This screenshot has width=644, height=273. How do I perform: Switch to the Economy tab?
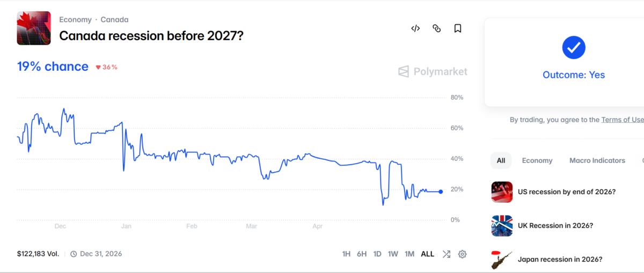pos(537,160)
